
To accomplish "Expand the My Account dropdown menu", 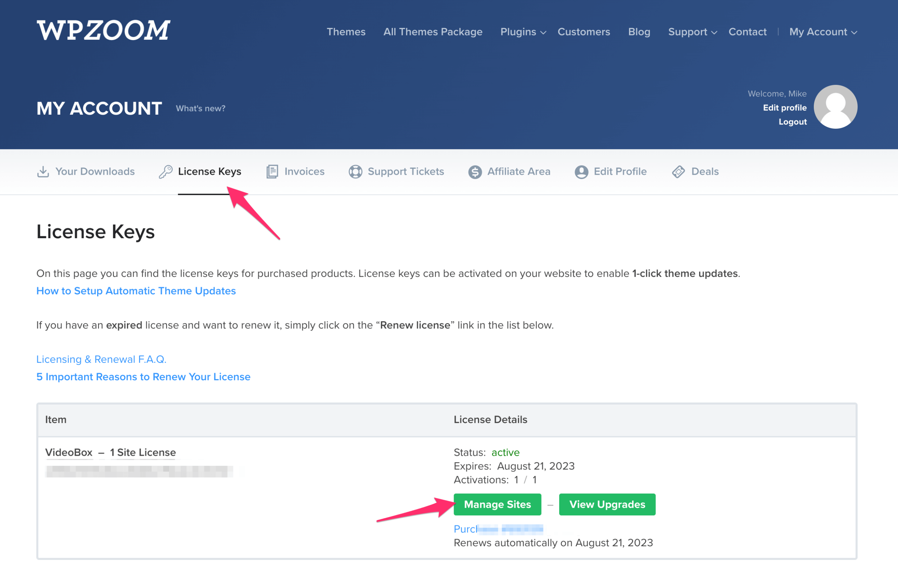I will (x=823, y=32).
